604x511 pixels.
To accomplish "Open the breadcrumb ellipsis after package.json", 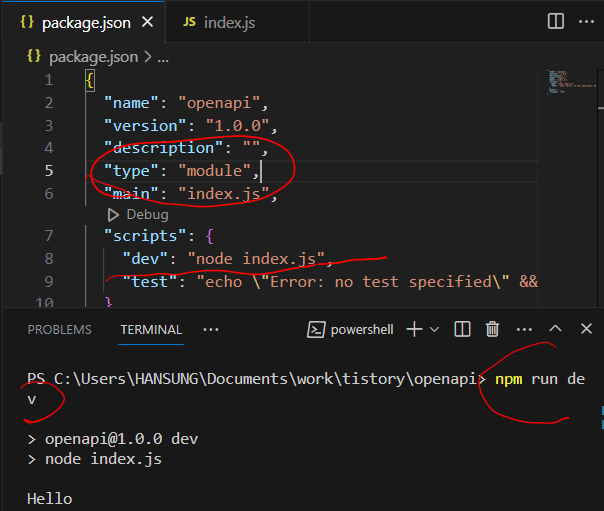I will tap(163, 58).
